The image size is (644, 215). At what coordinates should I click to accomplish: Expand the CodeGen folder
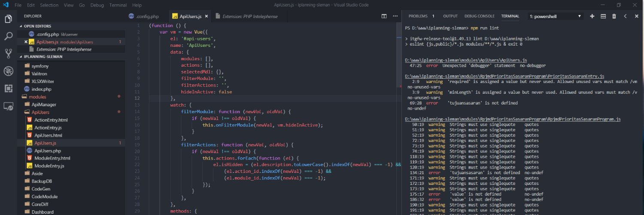point(41,189)
